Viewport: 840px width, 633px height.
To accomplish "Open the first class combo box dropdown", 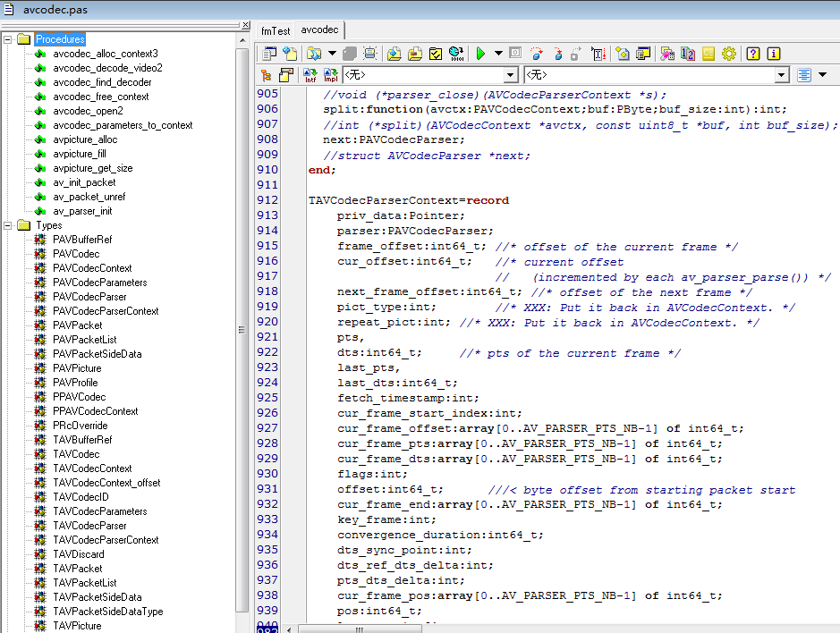I will point(511,75).
